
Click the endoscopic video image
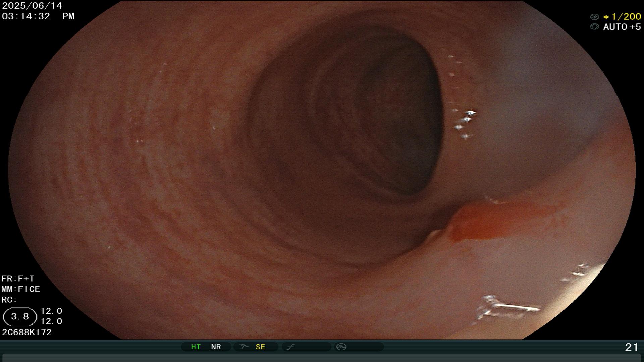pyautogui.click(x=322, y=170)
